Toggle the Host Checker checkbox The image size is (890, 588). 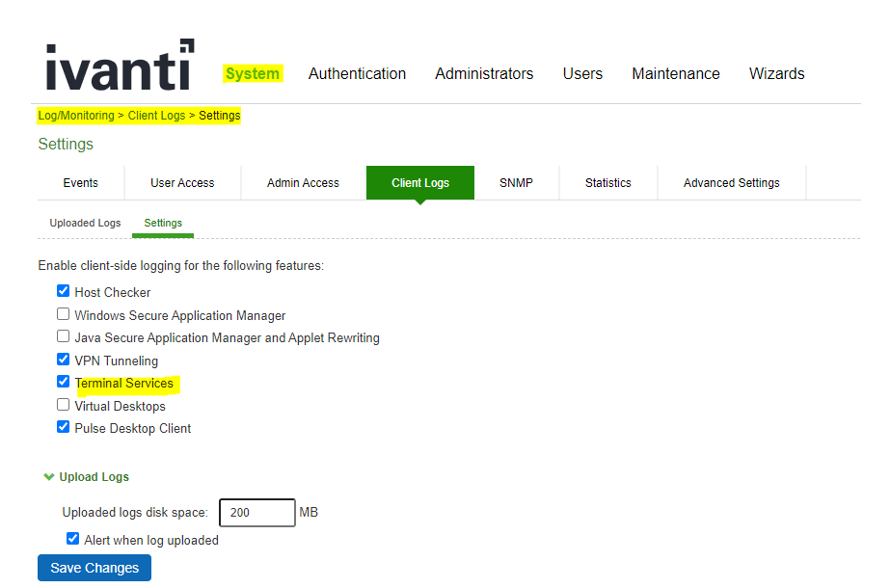pos(64,291)
